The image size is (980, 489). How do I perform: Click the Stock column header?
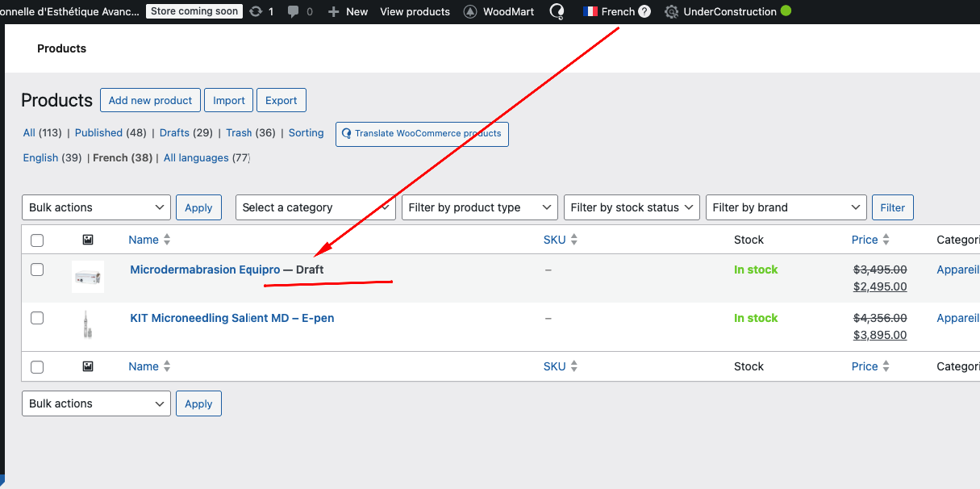point(749,240)
